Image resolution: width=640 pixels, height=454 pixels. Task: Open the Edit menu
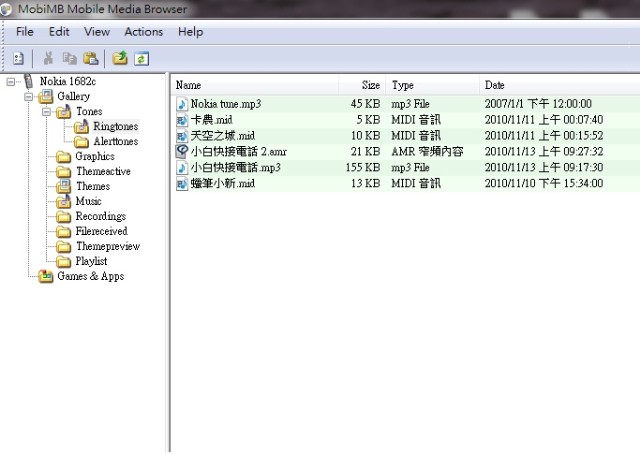[59, 31]
